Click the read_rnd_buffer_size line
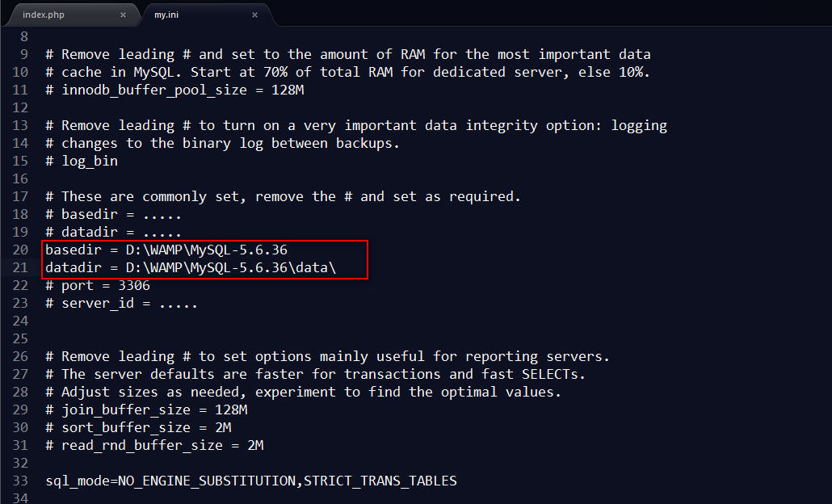The height and width of the screenshot is (504, 832). pos(154,446)
